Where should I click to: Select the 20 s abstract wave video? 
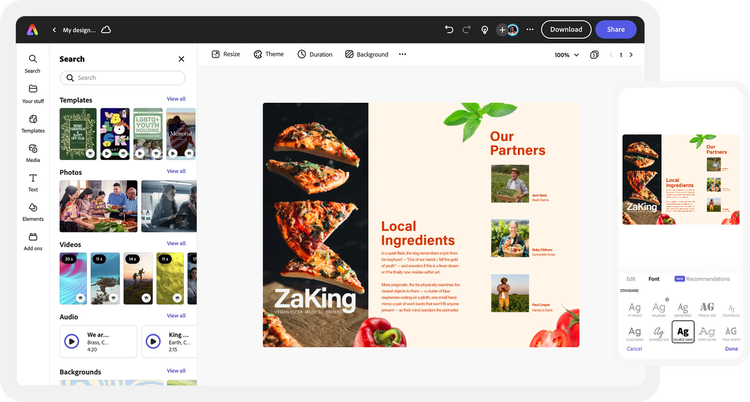coord(73,279)
